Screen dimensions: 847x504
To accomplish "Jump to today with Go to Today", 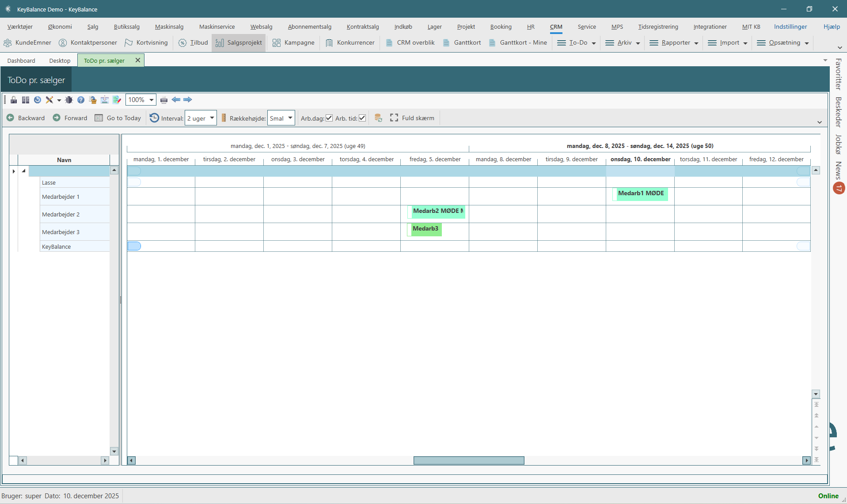I will [118, 118].
